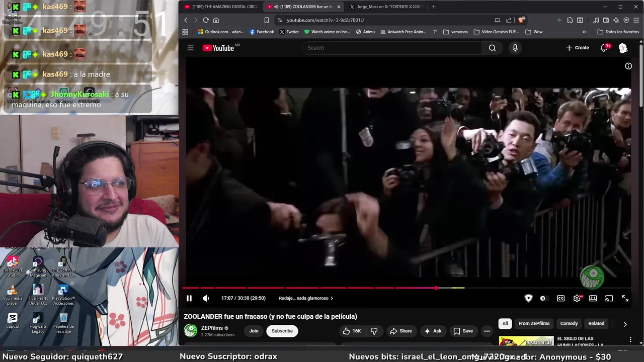Click the address bar URL
The width and height of the screenshot is (644, 362).
coord(325,20)
